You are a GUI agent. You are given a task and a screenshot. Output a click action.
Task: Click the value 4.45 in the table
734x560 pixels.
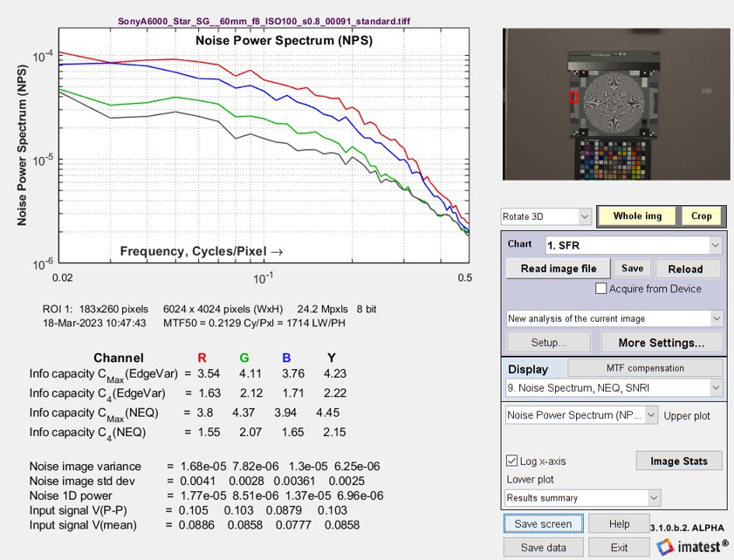[x=327, y=413]
